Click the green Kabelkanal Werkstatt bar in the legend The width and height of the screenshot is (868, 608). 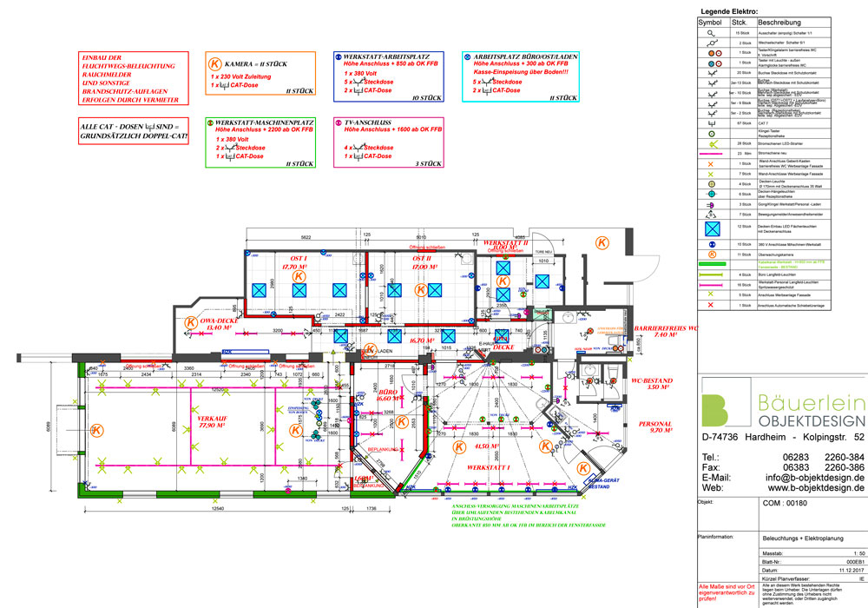click(713, 264)
